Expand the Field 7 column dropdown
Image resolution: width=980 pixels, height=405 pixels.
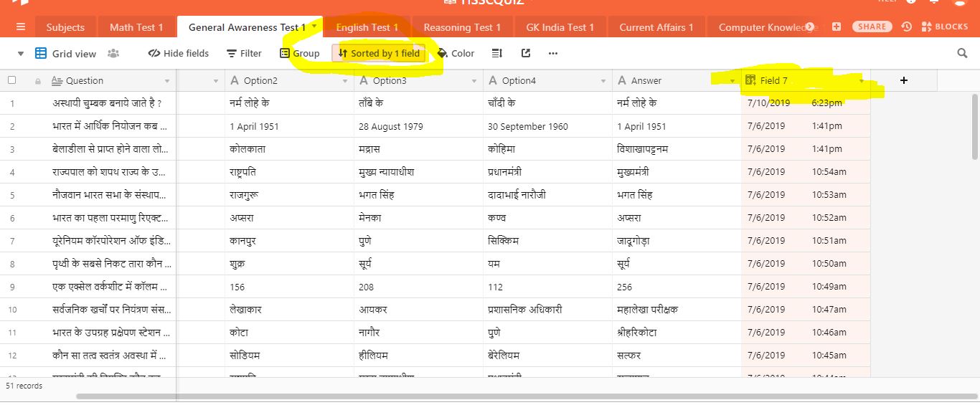[x=862, y=81]
